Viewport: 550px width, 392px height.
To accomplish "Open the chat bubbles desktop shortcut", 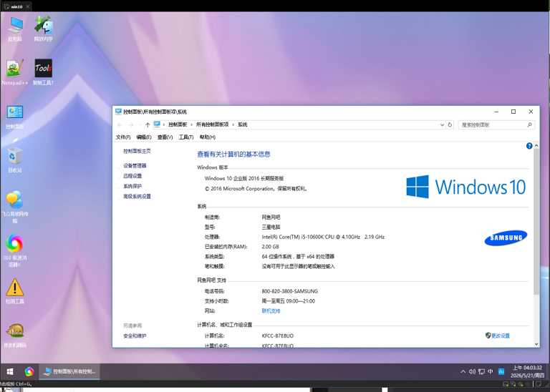I will pos(15,207).
